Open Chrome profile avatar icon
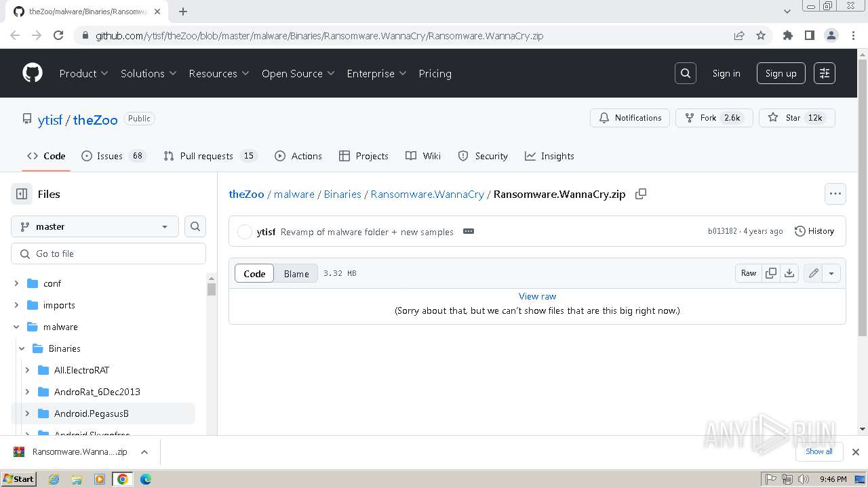Viewport: 868px width, 488px height. tap(831, 35)
